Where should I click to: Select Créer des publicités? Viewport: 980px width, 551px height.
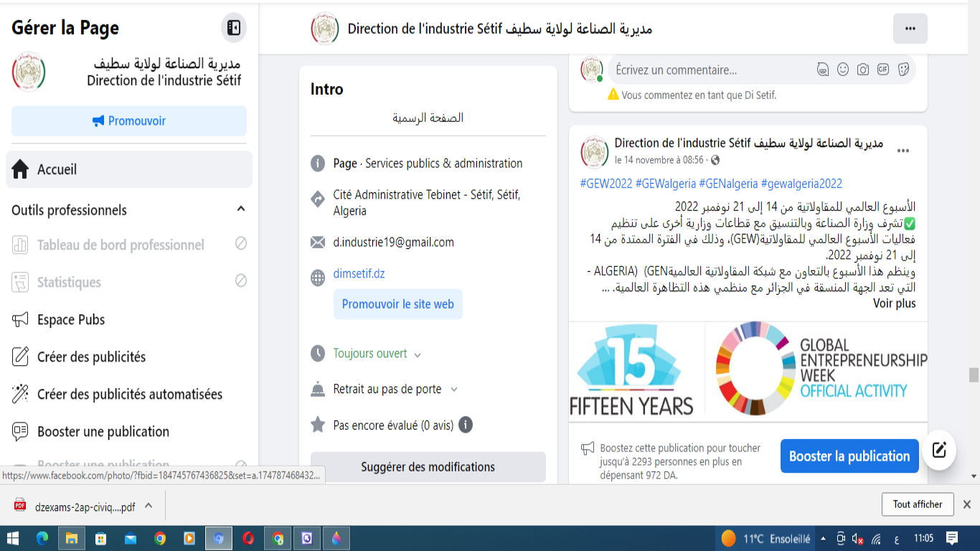click(x=129, y=357)
